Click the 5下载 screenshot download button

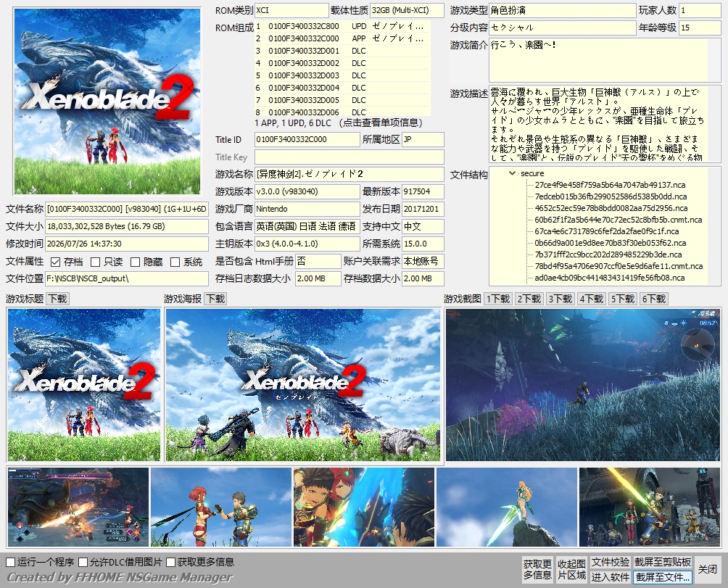click(x=623, y=299)
